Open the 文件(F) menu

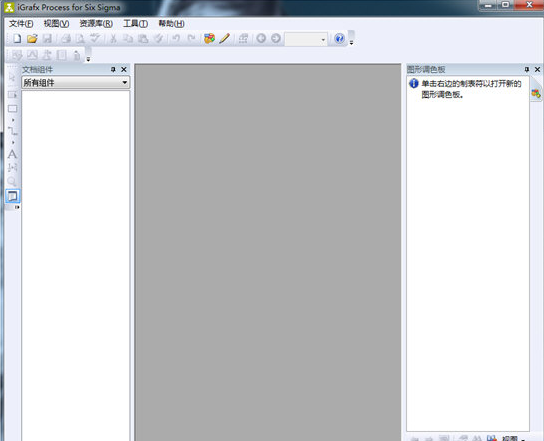point(21,24)
